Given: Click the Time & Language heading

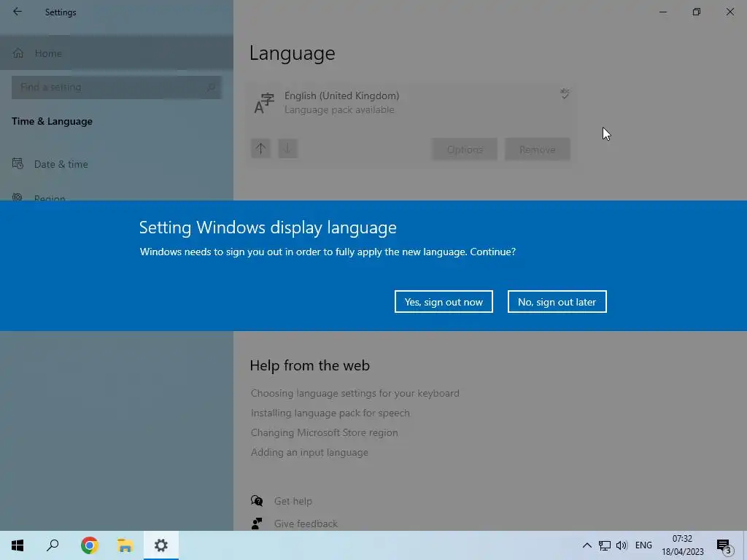Looking at the screenshot, I should pyautogui.click(x=52, y=122).
